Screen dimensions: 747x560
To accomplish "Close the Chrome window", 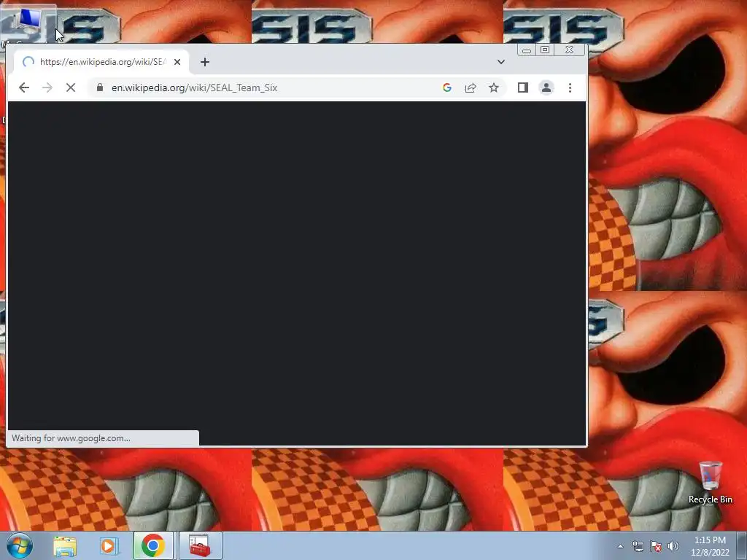I will [569, 50].
